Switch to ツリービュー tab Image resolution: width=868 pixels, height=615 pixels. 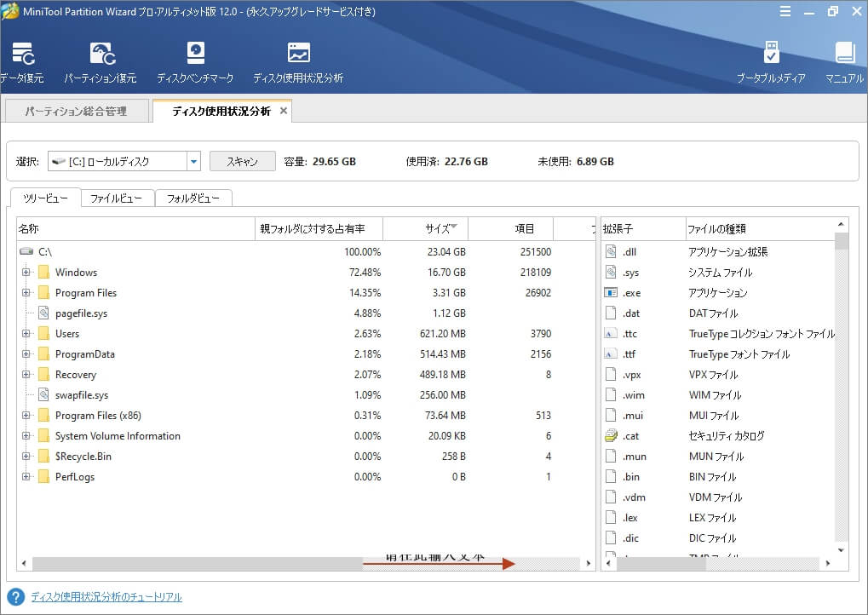coord(45,198)
